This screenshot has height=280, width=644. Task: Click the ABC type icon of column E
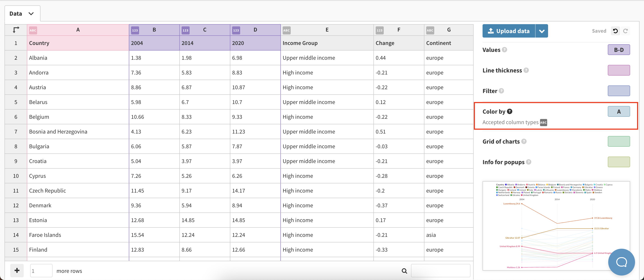(286, 30)
